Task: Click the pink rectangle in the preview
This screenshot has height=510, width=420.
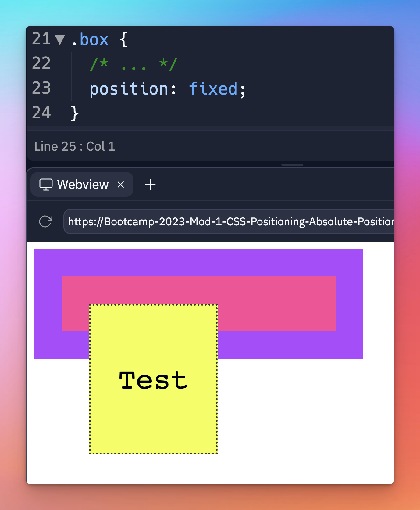Action: (x=274, y=303)
